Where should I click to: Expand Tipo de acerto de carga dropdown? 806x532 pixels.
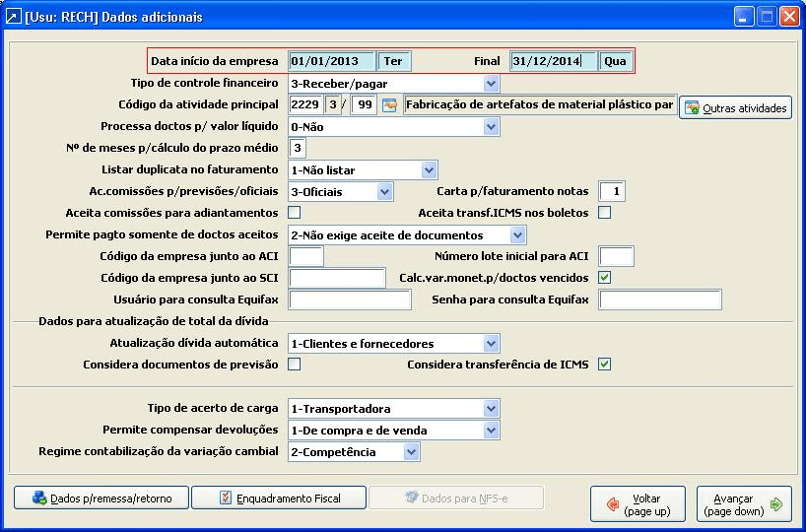coord(491,409)
